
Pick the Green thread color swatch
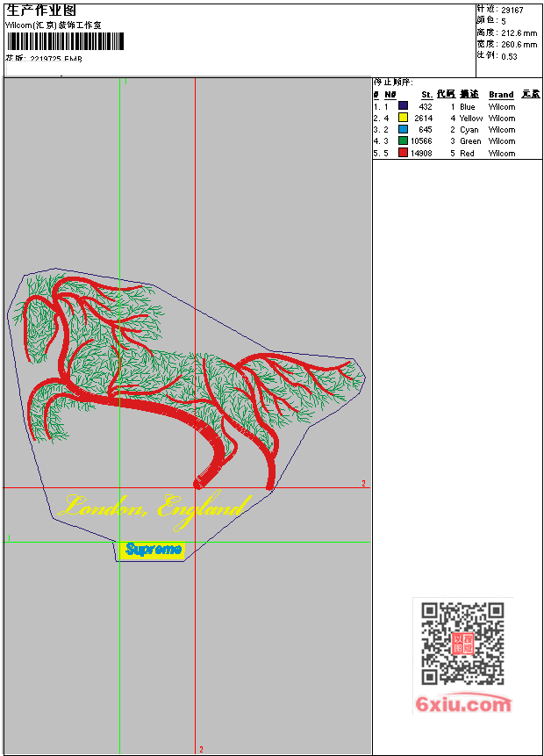coord(403,140)
